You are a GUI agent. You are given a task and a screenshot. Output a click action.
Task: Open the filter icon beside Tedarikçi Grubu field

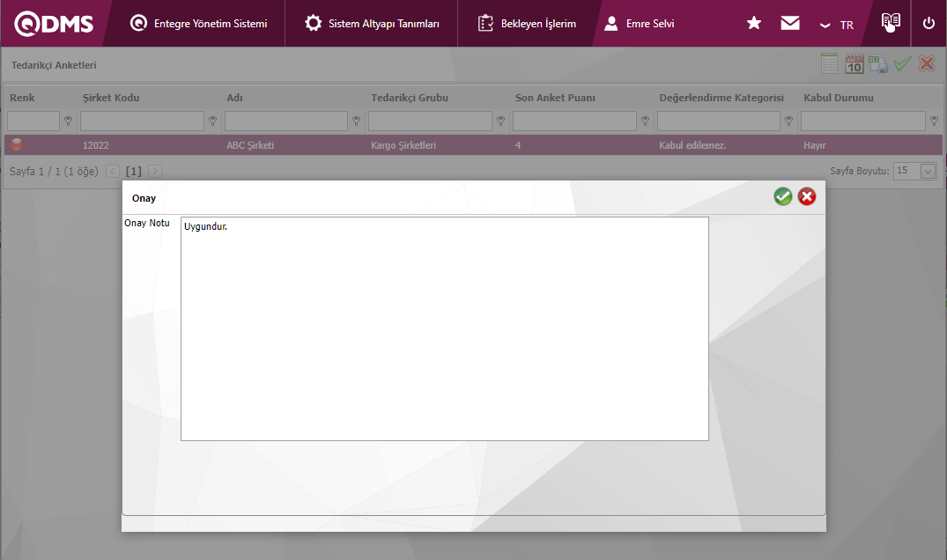click(x=500, y=122)
